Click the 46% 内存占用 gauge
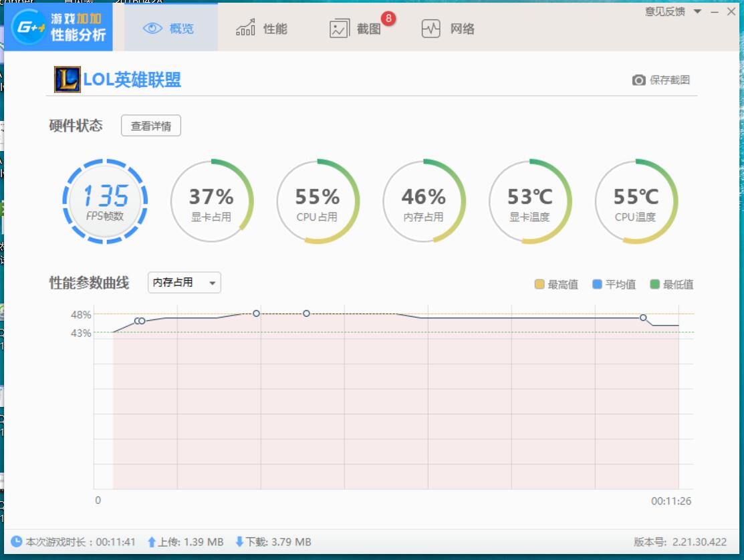 pyautogui.click(x=424, y=201)
